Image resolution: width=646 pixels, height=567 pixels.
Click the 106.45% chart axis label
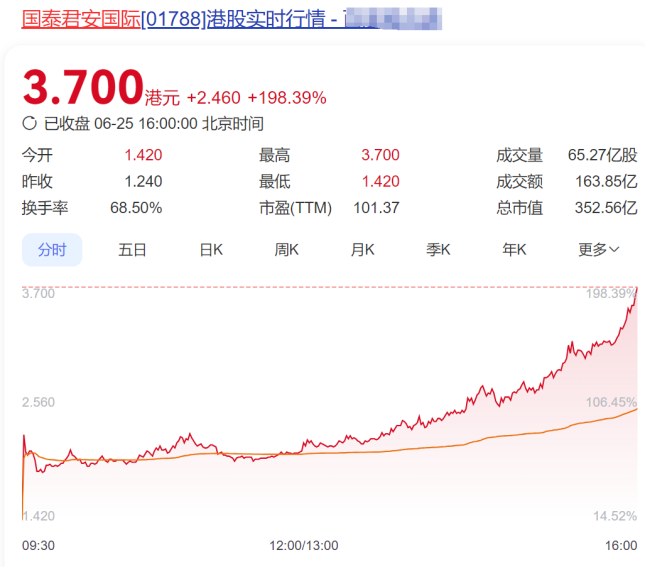[611, 402]
